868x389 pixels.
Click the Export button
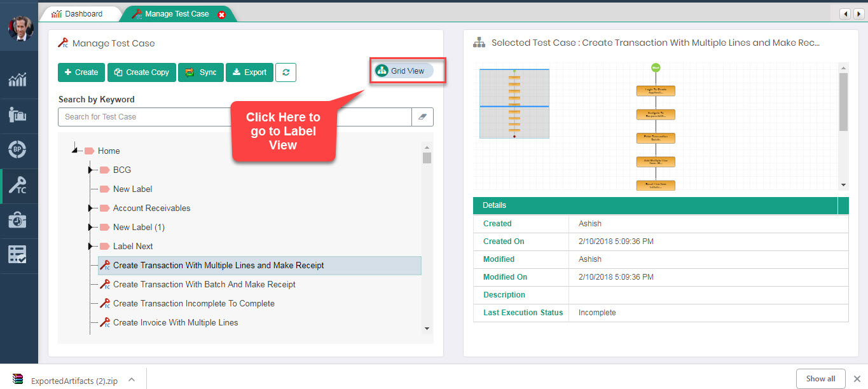click(249, 72)
